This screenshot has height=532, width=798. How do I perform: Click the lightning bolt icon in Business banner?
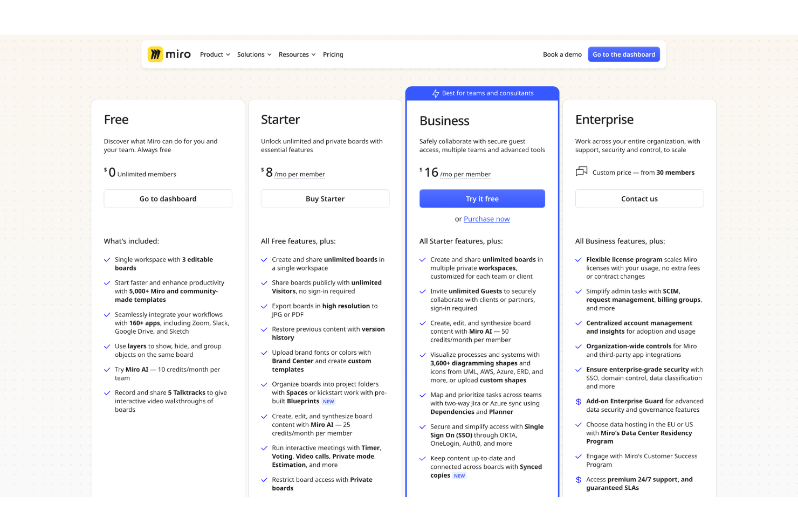pyautogui.click(x=436, y=93)
